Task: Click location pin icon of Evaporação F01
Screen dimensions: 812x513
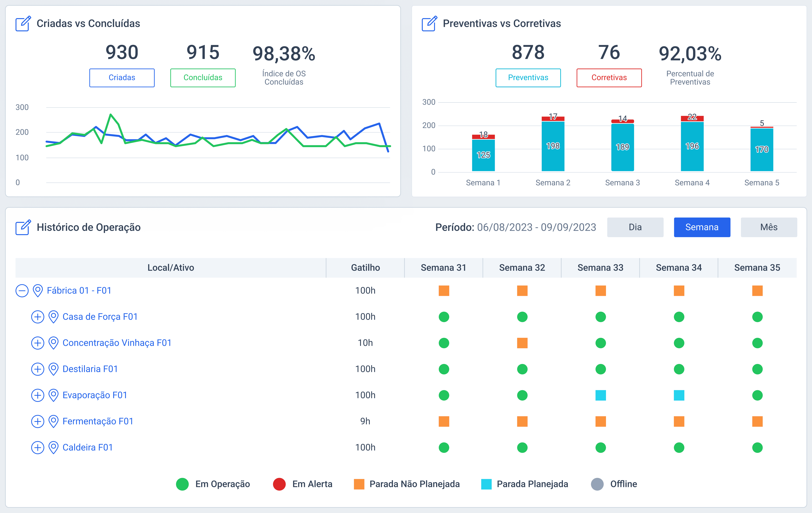Action: pos(53,395)
